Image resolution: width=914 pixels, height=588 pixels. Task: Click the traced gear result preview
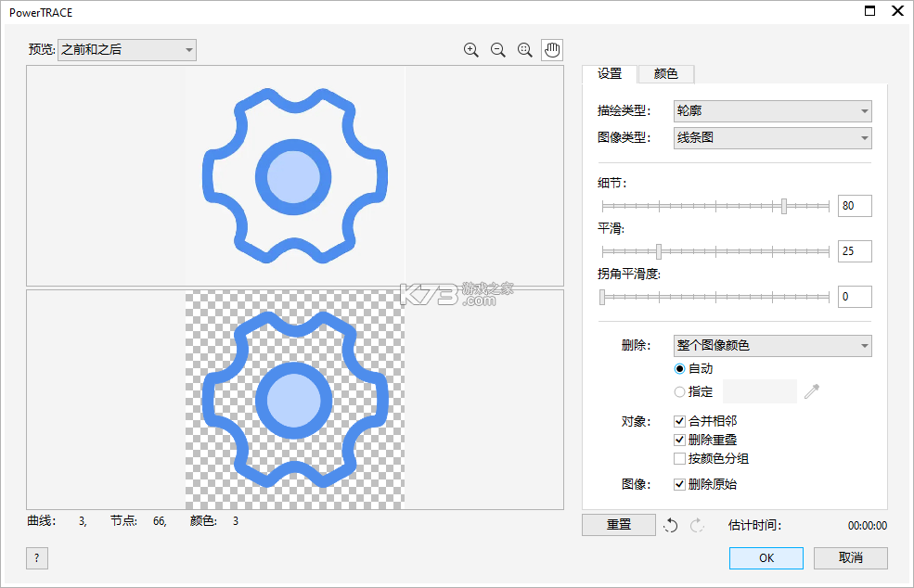[295, 400]
